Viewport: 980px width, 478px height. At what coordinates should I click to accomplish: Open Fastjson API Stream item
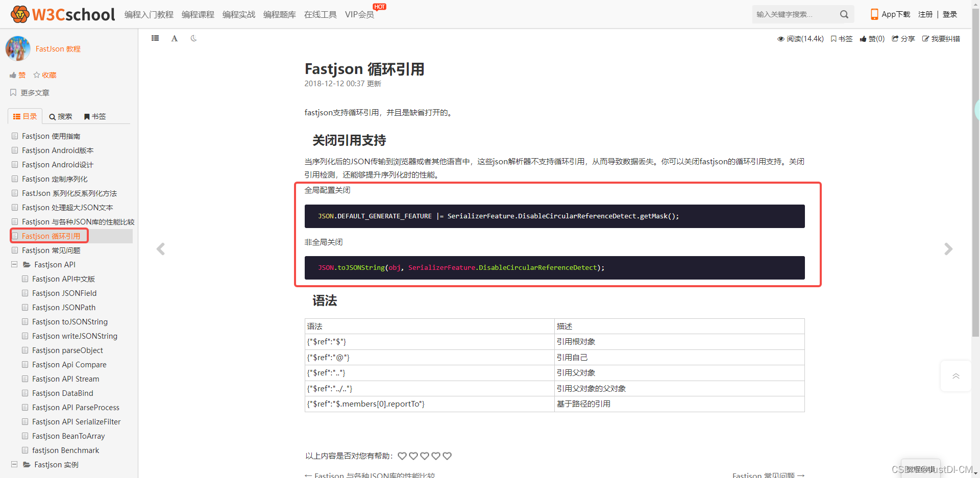tap(66, 379)
